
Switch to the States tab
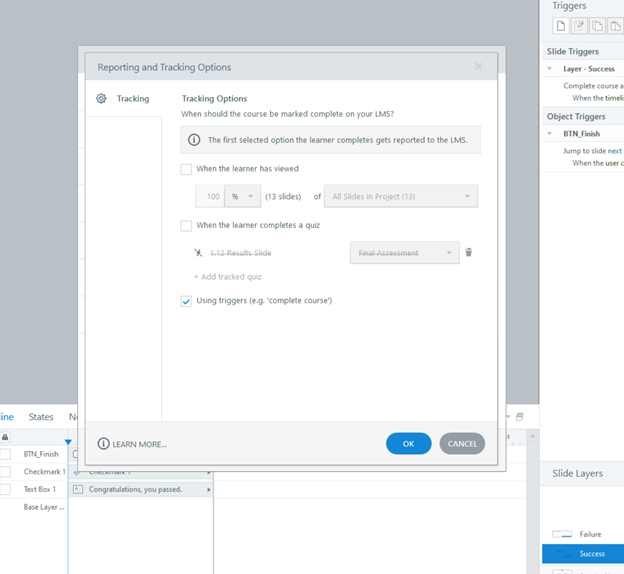(41, 417)
